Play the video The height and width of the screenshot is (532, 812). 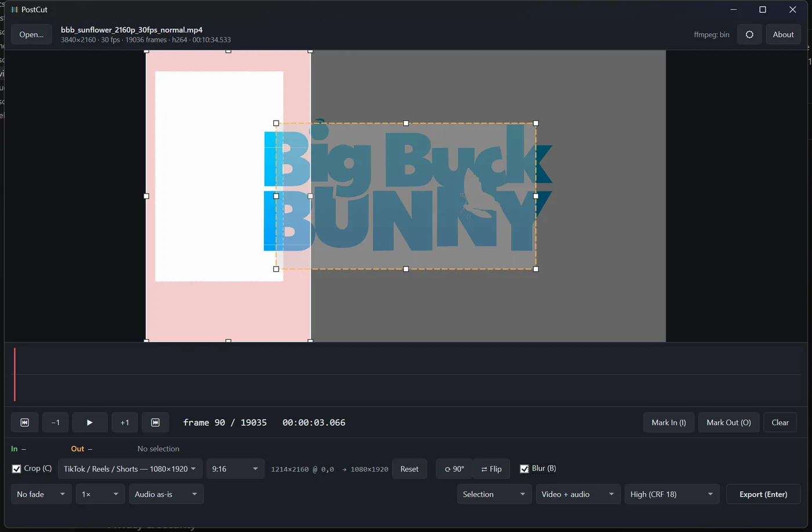click(90, 422)
